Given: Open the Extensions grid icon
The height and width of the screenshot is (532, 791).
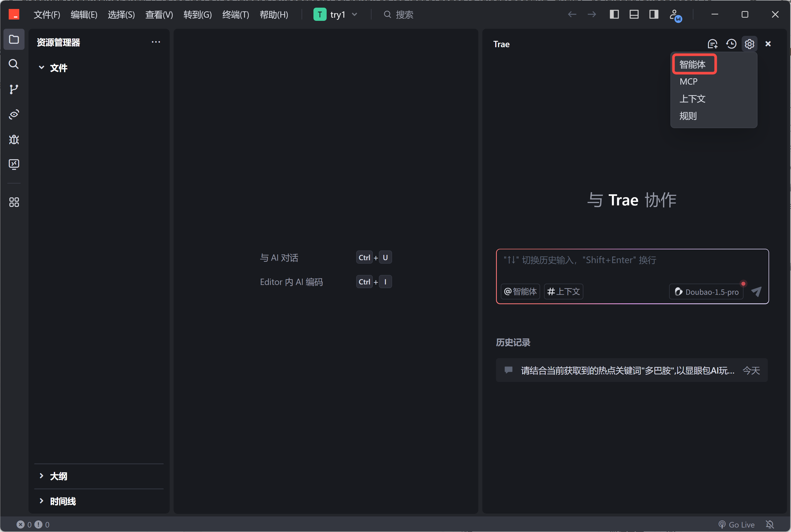Looking at the screenshot, I should (14, 202).
